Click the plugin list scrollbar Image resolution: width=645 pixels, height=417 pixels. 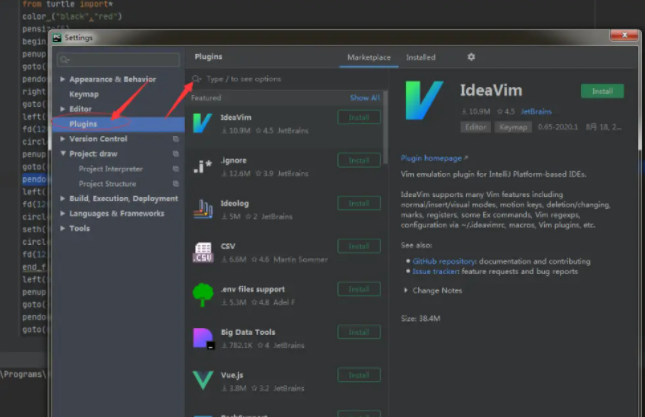coord(385,127)
